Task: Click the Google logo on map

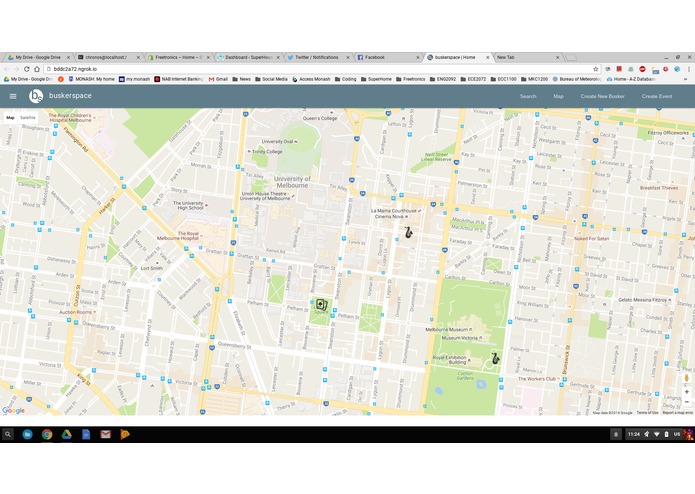Action: (x=13, y=410)
